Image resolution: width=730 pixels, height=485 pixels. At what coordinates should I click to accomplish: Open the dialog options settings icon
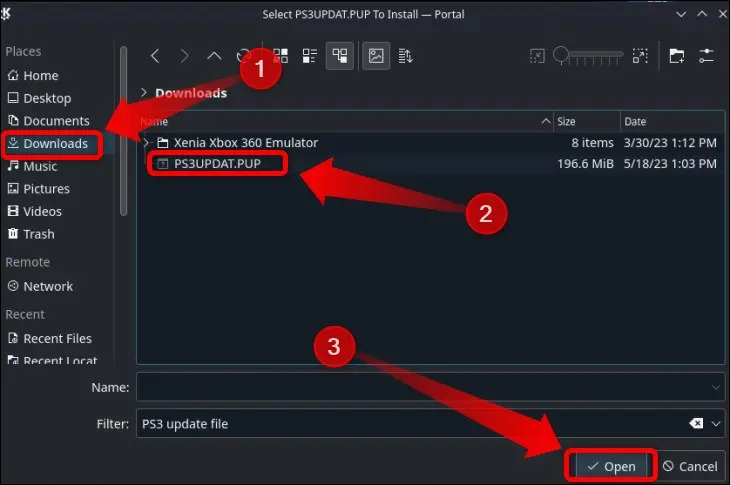click(x=706, y=56)
